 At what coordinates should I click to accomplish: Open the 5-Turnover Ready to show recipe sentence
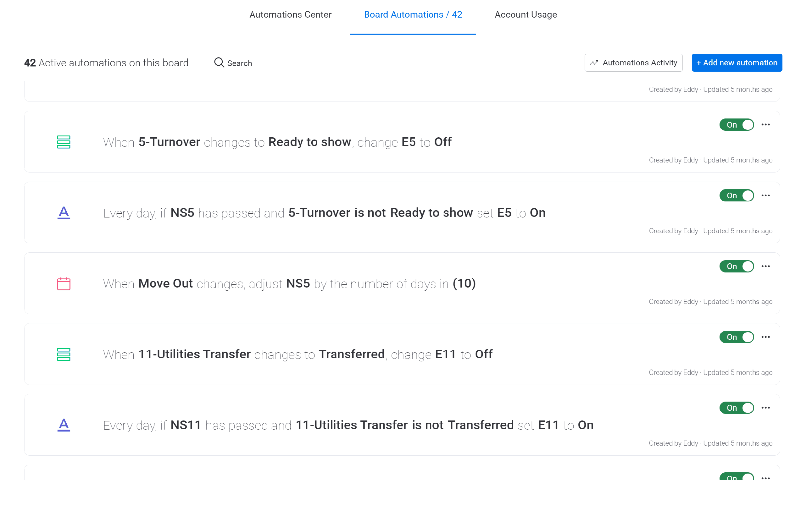pos(277,142)
